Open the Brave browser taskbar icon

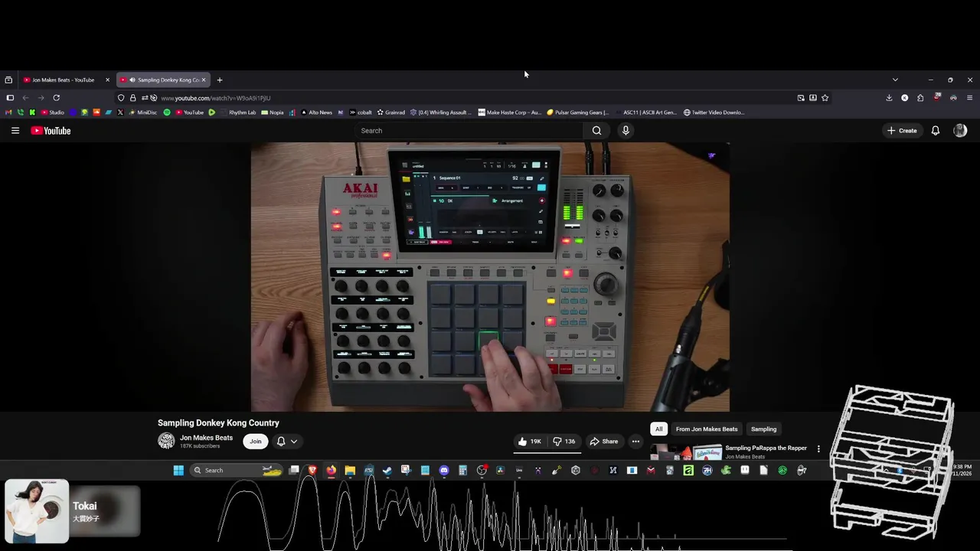pyautogui.click(x=312, y=470)
